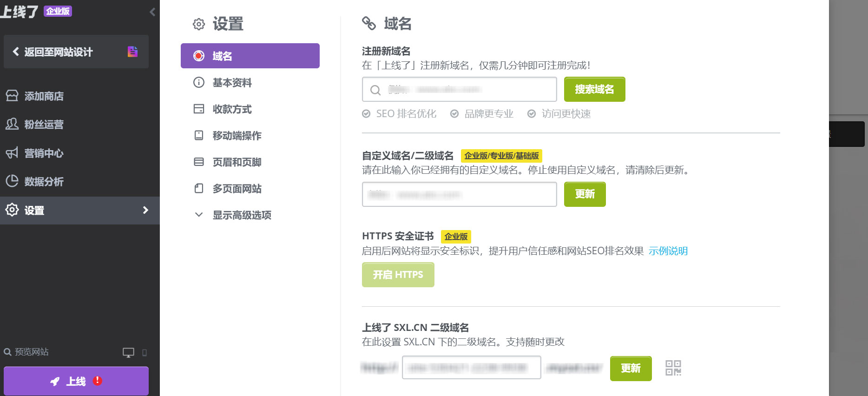868x396 pixels.
Task: Click the 企业版 badge beside HTTPS 安全证书
Action: 456,237
